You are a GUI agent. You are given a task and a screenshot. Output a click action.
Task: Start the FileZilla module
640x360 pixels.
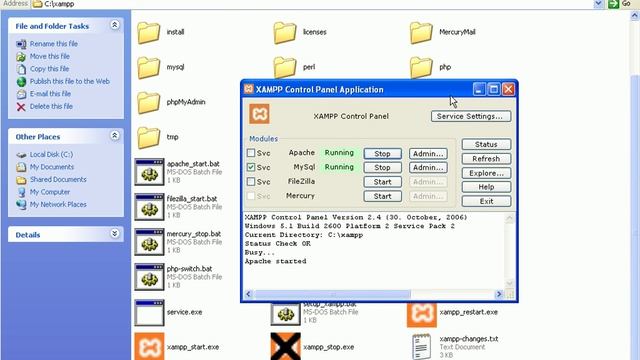(382, 182)
